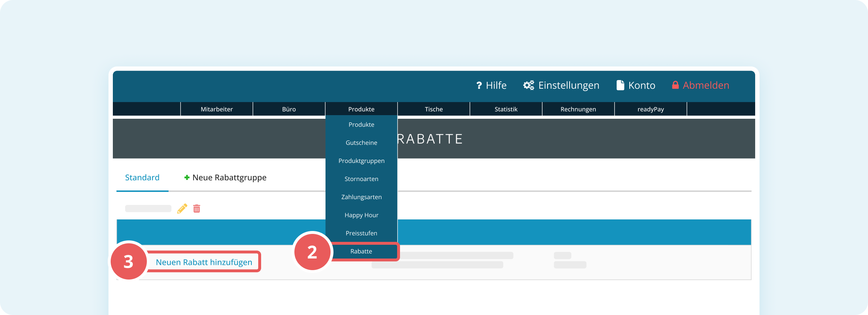Click the yellow pencil edit icon
This screenshot has width=868, height=315.
coord(182,209)
